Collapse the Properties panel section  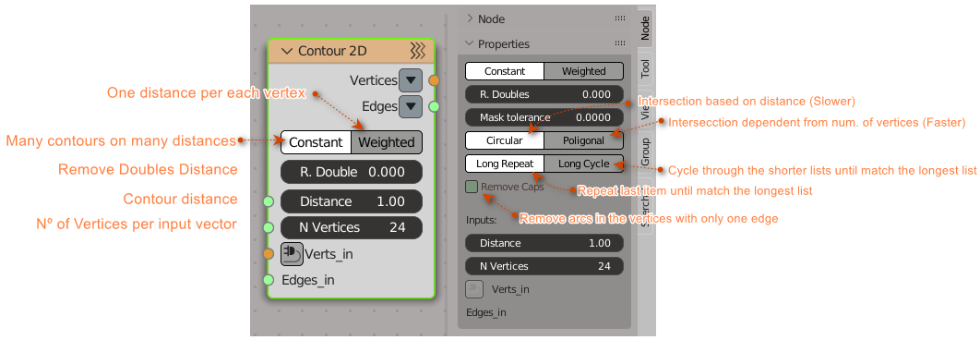tap(470, 43)
